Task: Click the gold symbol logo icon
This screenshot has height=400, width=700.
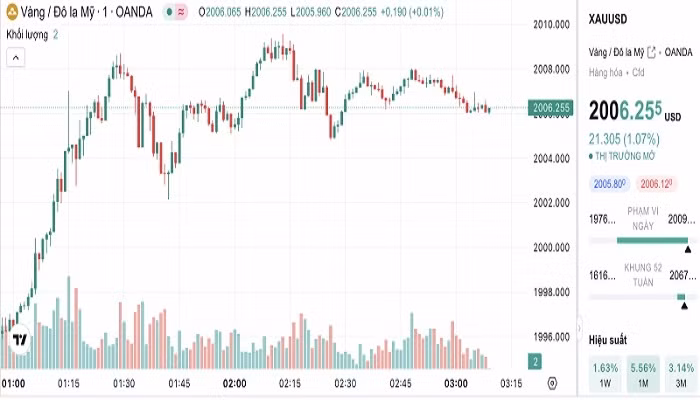Action: [x=11, y=12]
